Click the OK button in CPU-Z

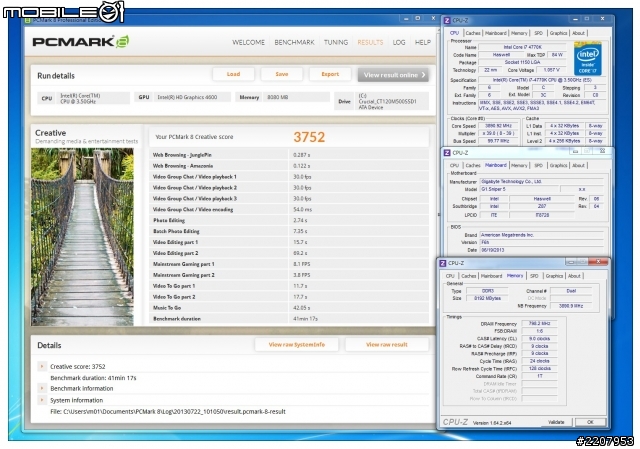point(590,422)
